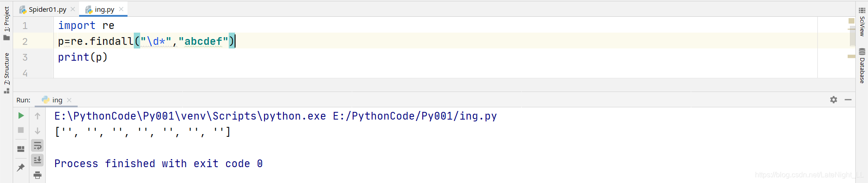Hide the Run tool window
The width and height of the screenshot is (868, 183).
[x=848, y=100]
